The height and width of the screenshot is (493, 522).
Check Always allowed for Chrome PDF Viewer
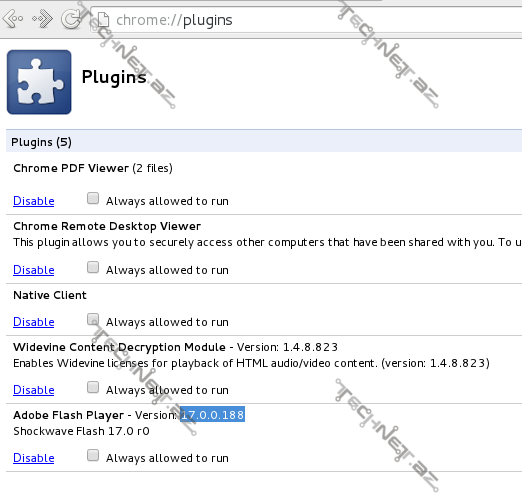[x=93, y=198]
